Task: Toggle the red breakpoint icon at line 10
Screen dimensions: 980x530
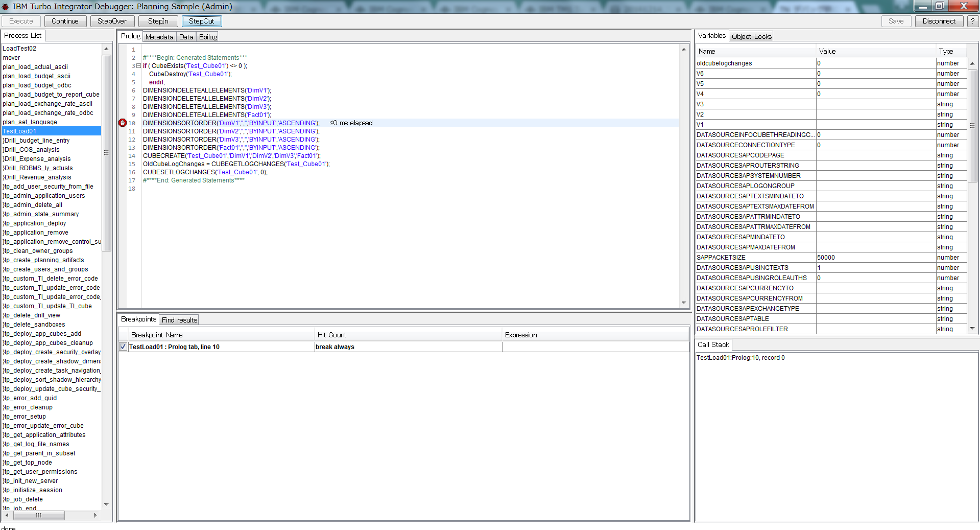Action: (x=123, y=123)
